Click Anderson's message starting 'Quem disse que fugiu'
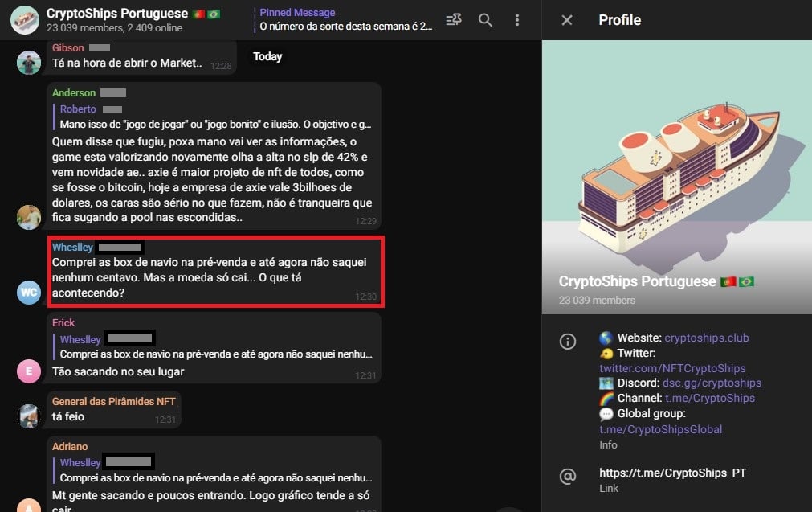The height and width of the screenshot is (512, 812). 212,179
